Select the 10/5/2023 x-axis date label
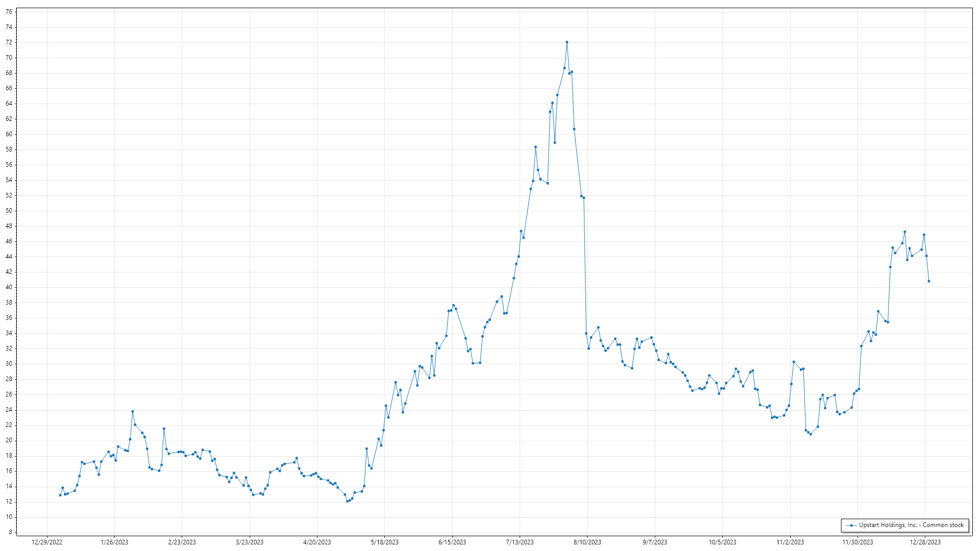This screenshot has width=980, height=551. tap(722, 542)
